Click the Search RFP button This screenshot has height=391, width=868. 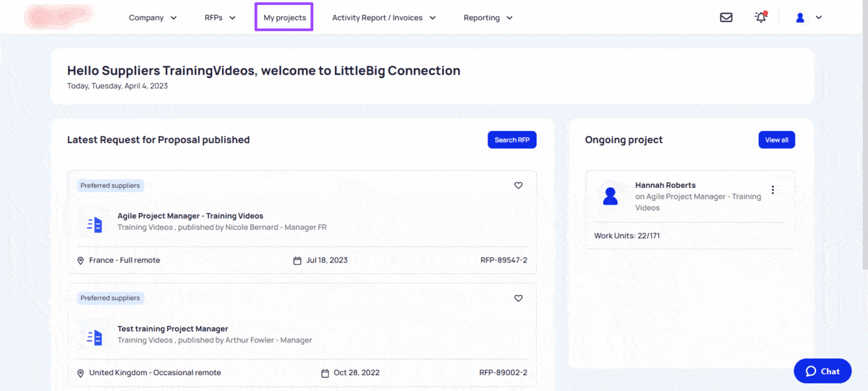click(512, 140)
